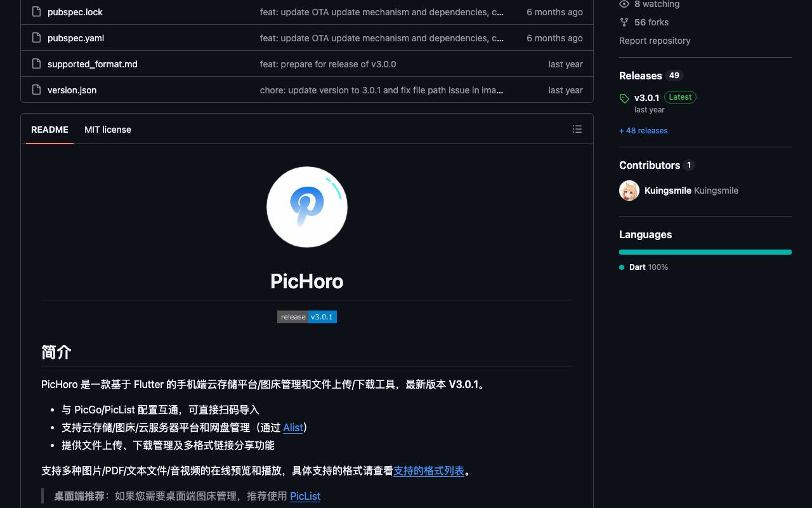Open the Releases heading link
Image resolution: width=812 pixels, height=508 pixels.
pos(641,76)
